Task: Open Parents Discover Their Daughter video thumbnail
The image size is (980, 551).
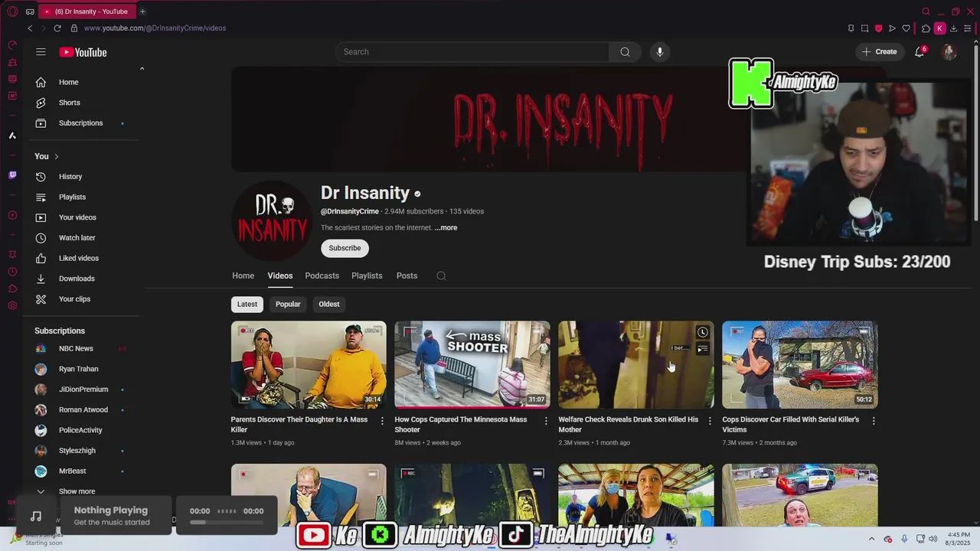Action: pos(309,364)
